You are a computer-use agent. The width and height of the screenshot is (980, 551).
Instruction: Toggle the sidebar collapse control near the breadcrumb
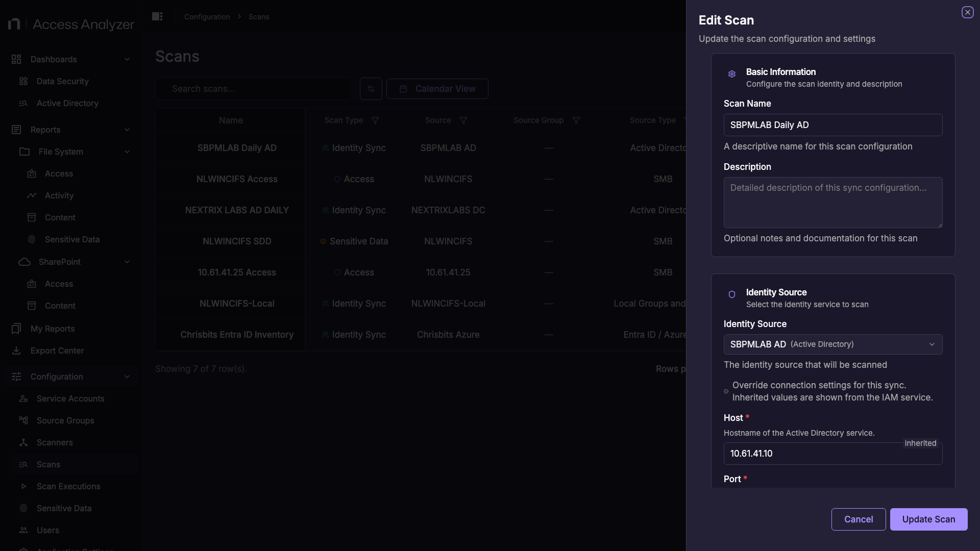click(157, 16)
